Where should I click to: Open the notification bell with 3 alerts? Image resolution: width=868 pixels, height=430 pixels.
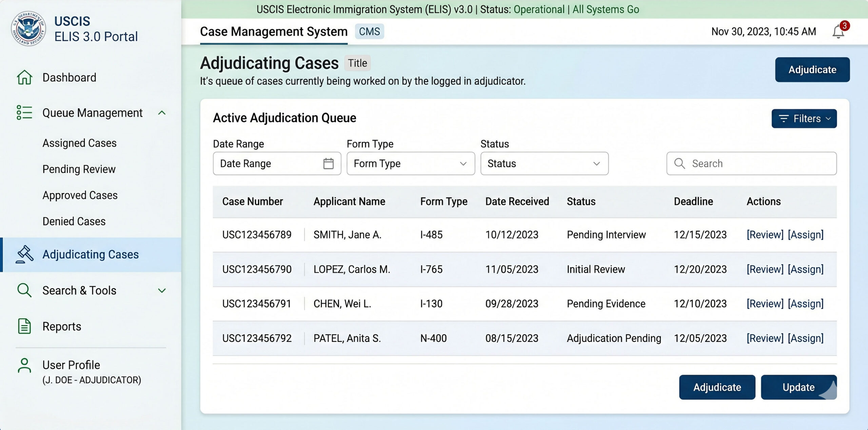click(838, 32)
